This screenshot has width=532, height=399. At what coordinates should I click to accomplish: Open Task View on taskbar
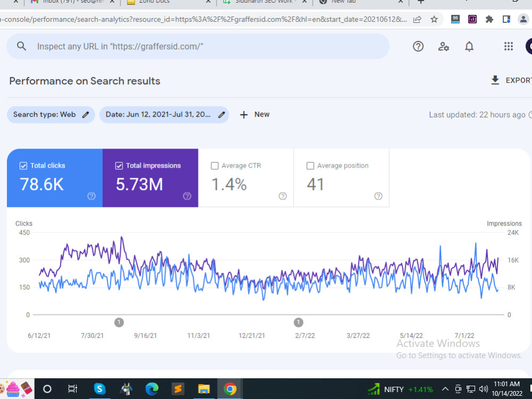[x=72, y=389]
